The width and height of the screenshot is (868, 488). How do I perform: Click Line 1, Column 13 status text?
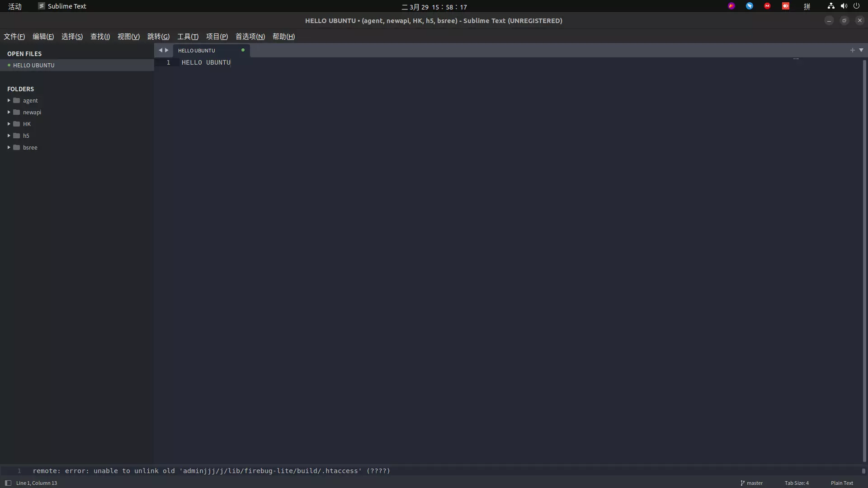[37, 483]
